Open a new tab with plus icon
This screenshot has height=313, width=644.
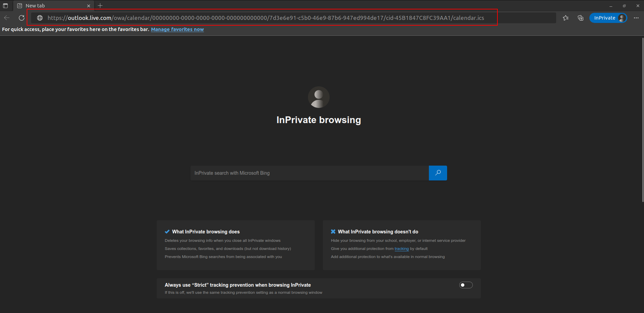tap(100, 6)
